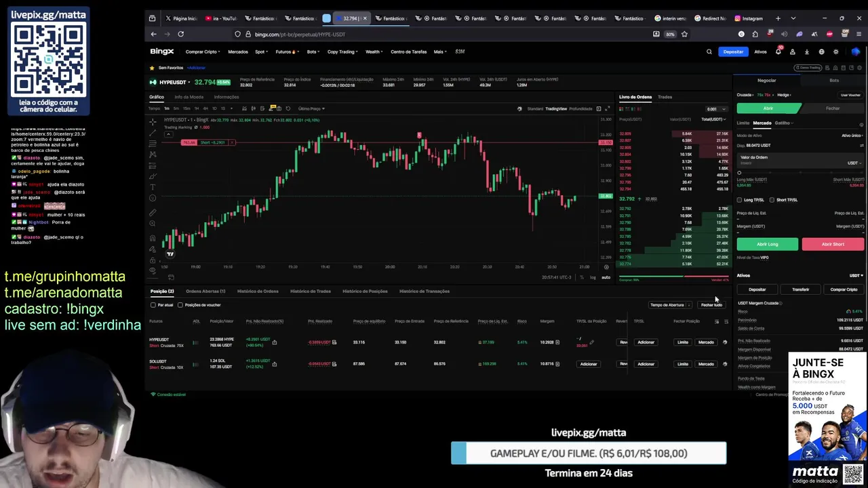The image size is (868, 488).
Task: Switch to the Trades tab
Action: coord(665,97)
